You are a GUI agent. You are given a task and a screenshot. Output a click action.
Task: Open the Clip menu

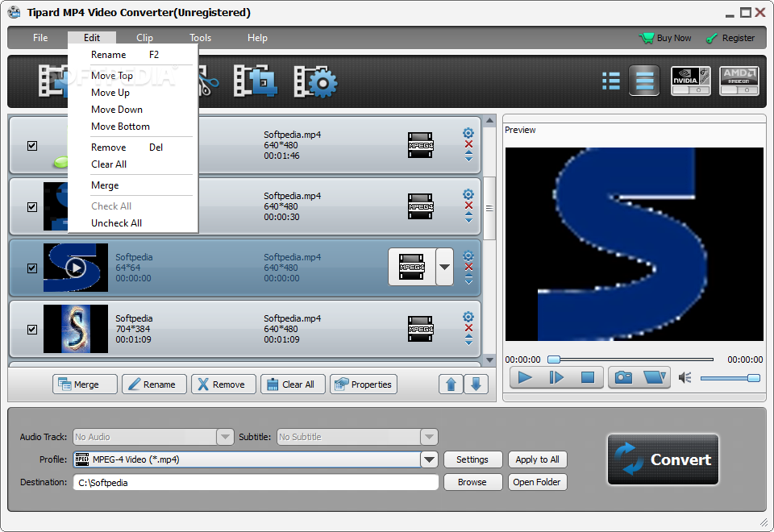pyautogui.click(x=144, y=38)
